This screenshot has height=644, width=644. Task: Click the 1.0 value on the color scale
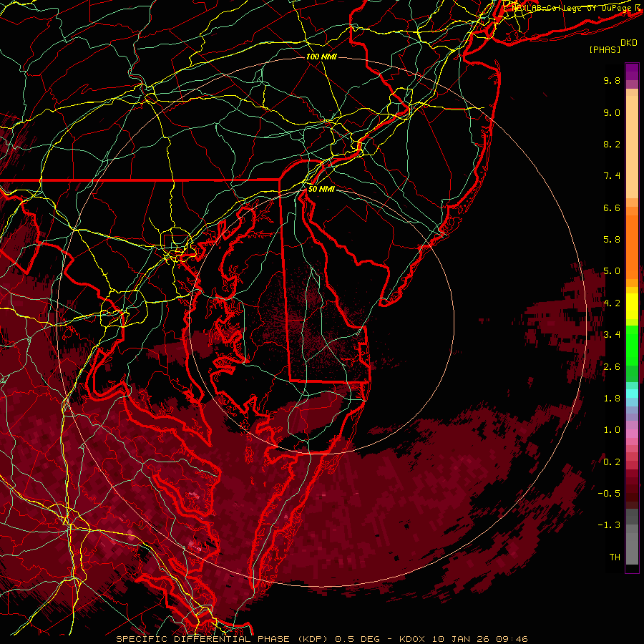612,430
